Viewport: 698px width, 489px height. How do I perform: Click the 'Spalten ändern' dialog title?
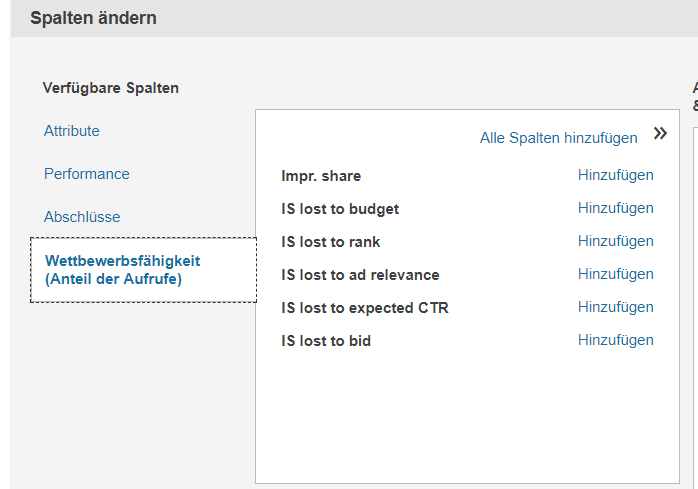pyautogui.click(x=93, y=18)
